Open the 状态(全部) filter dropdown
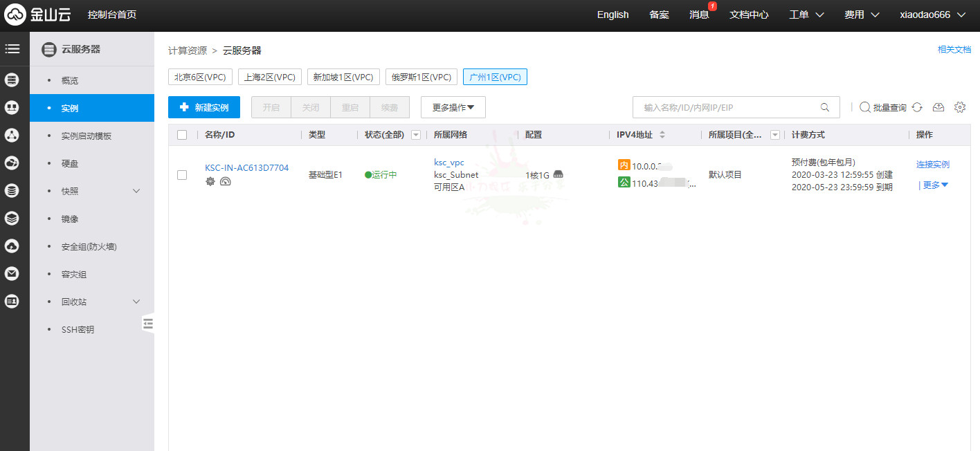The height and width of the screenshot is (451, 980). 416,135
